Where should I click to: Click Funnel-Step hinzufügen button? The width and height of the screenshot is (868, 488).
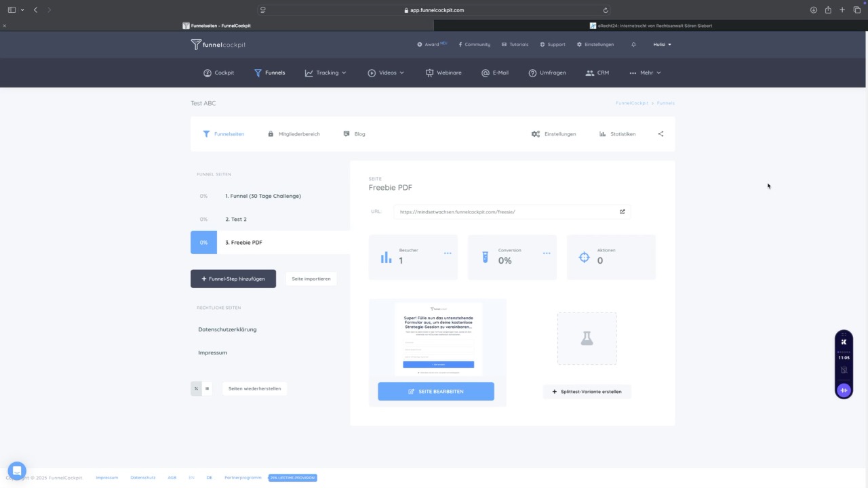(233, 279)
